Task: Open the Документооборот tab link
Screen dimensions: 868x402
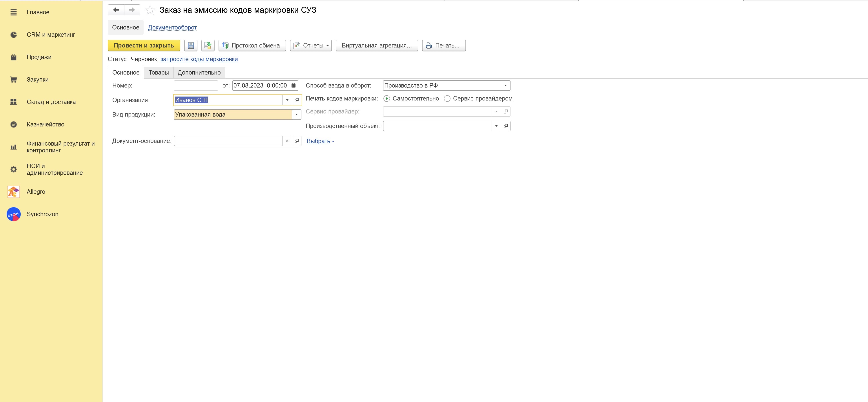Action: click(173, 28)
